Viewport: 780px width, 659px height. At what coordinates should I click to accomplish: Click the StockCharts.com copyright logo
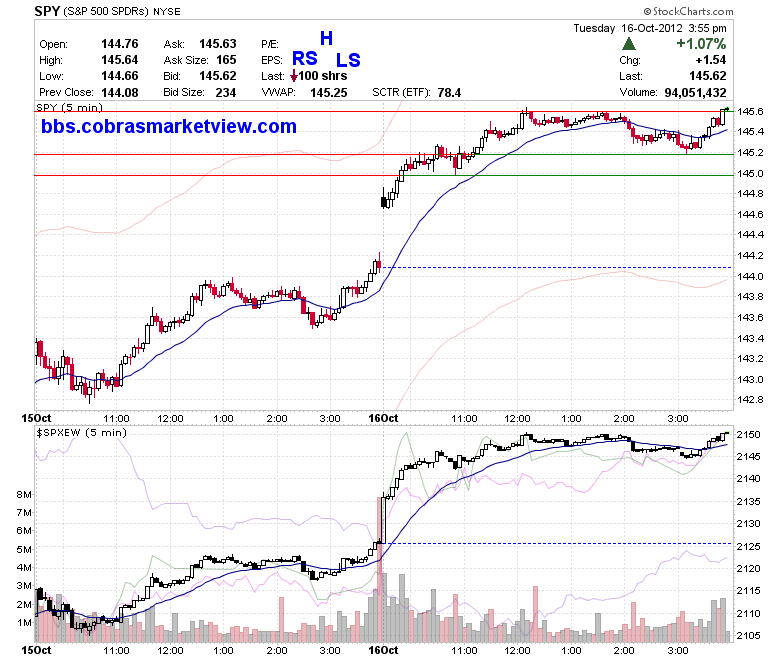pos(688,11)
